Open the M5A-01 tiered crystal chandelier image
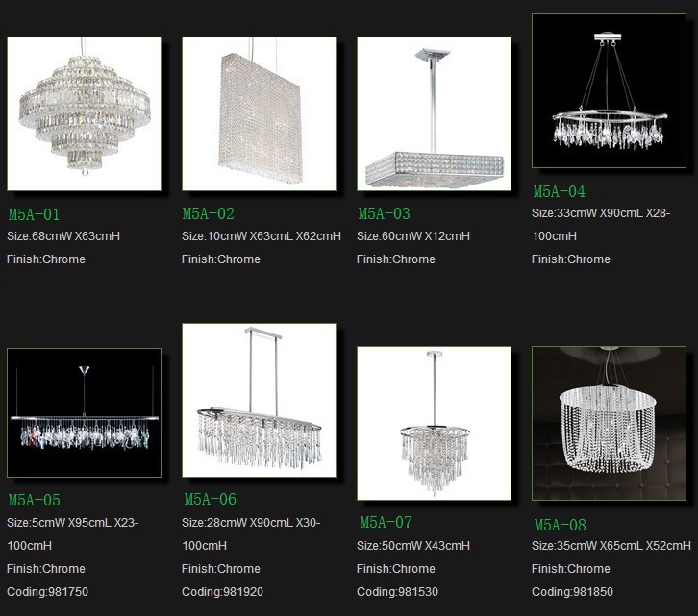The width and height of the screenshot is (698, 616). (85, 114)
